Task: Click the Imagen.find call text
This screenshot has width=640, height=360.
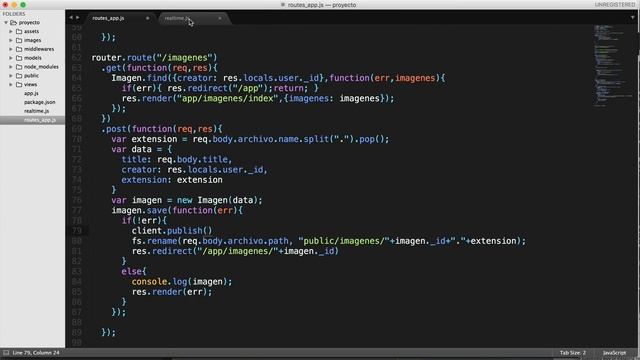Action: pyautogui.click(x=139, y=78)
